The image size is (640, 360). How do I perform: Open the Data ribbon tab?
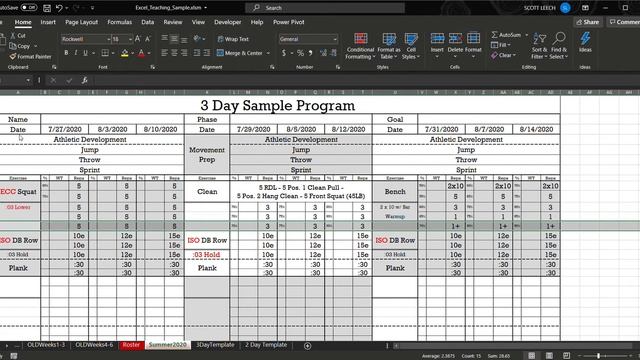click(x=148, y=22)
